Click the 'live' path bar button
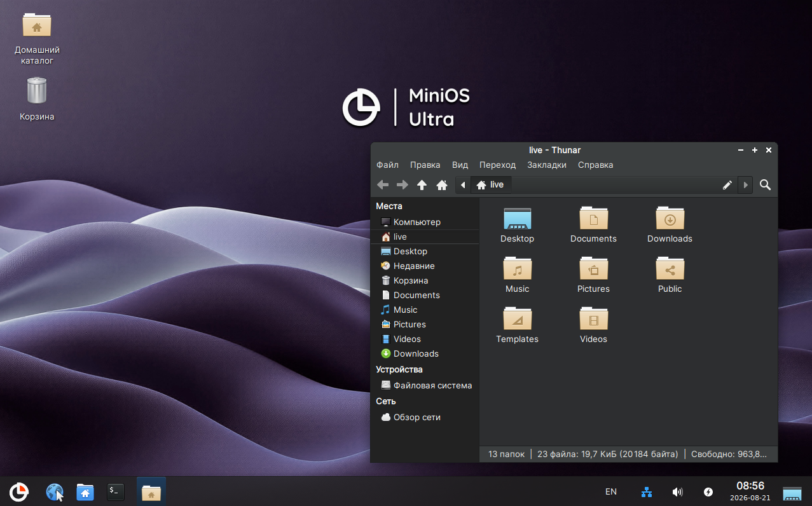This screenshot has width=812, height=506. (x=490, y=185)
